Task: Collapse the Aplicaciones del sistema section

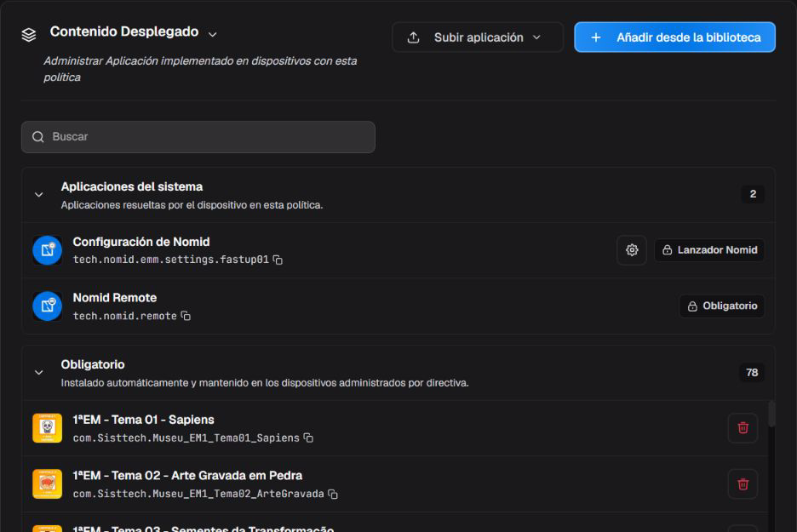Action: [x=38, y=195]
